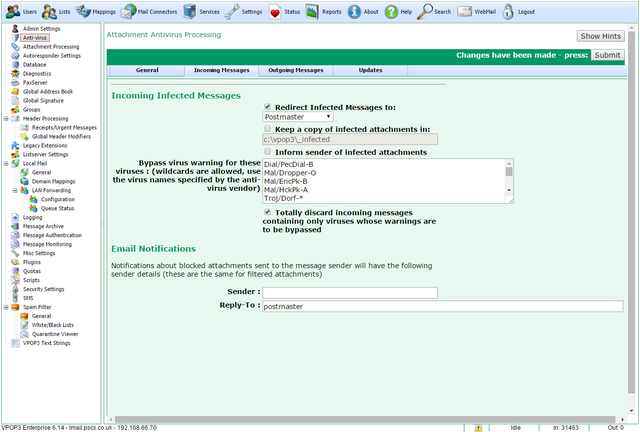The height and width of the screenshot is (432, 640).
Task: Click the Logout padlock icon
Action: tap(508, 11)
